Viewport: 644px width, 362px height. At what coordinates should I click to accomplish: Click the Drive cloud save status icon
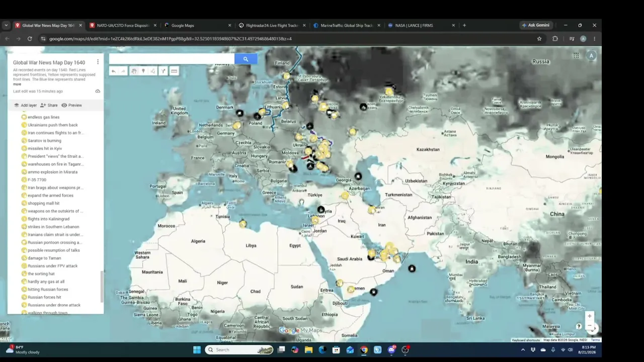tap(98, 91)
